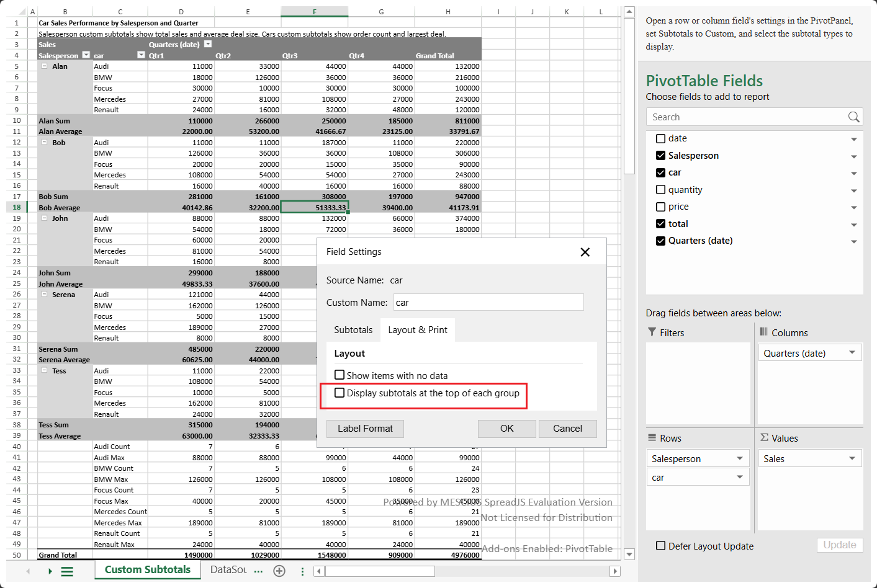Toggle Defer Layout Update checkbox

660,546
